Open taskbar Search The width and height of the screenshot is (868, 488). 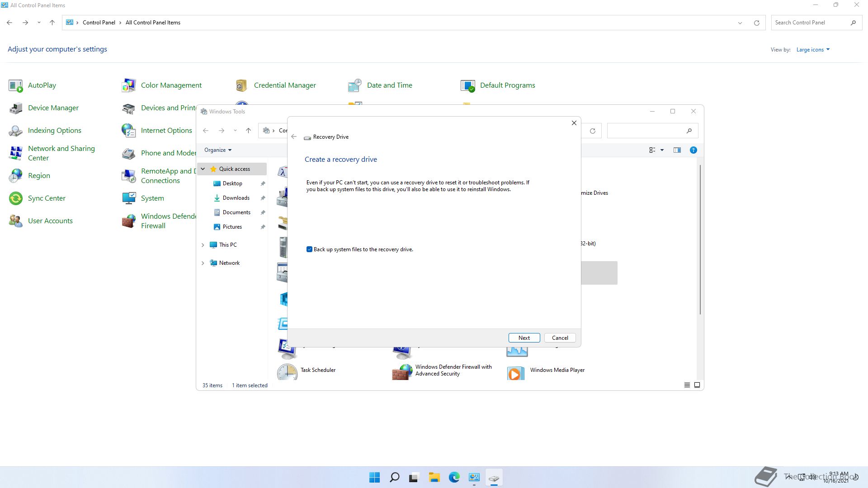(x=394, y=478)
